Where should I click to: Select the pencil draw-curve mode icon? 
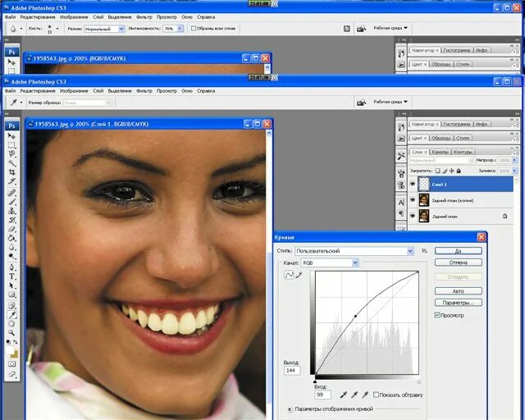click(299, 275)
